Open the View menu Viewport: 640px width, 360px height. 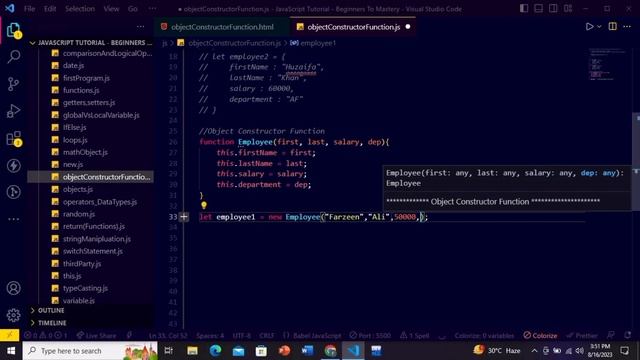pos(111,9)
